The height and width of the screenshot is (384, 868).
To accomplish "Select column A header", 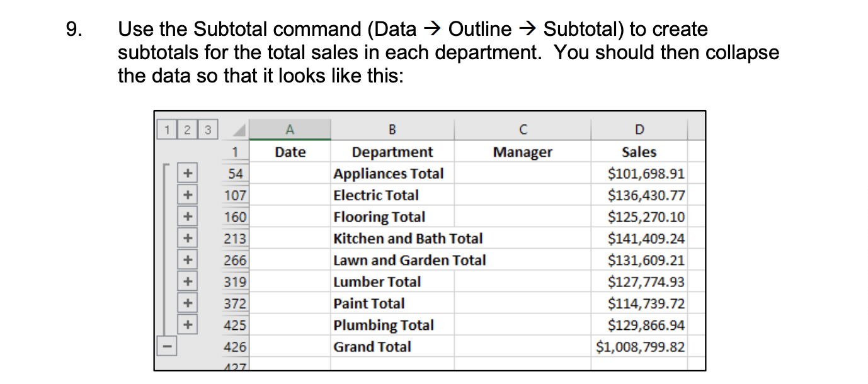I will [290, 129].
